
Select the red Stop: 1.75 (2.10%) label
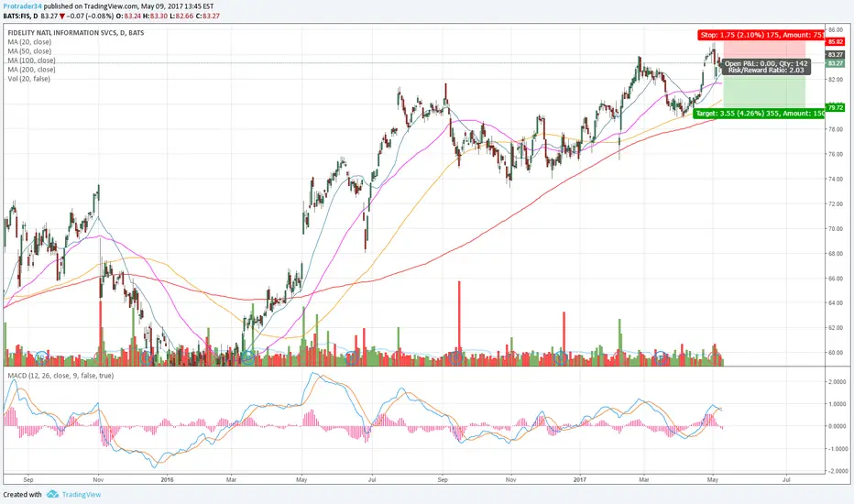coord(761,35)
